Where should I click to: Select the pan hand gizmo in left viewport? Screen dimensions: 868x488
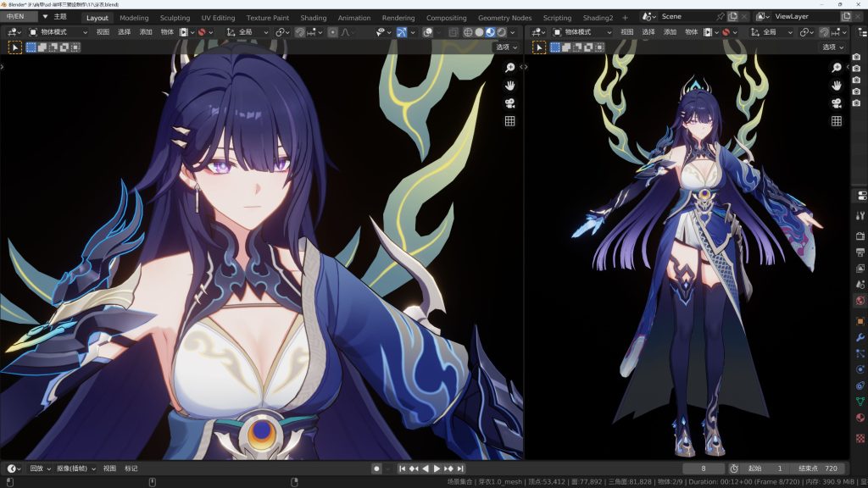[x=510, y=86]
